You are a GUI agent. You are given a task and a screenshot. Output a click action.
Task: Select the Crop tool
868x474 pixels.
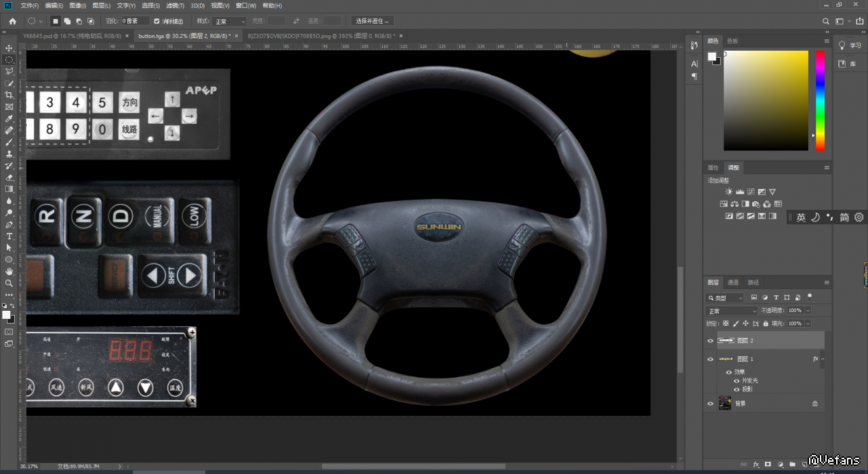coord(9,95)
